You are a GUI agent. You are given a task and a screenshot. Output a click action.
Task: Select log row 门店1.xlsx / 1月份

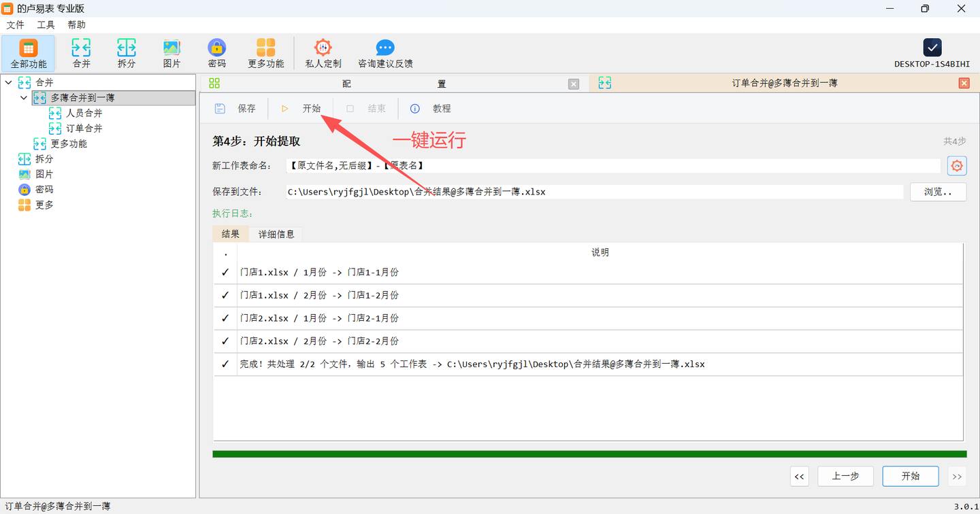point(589,273)
